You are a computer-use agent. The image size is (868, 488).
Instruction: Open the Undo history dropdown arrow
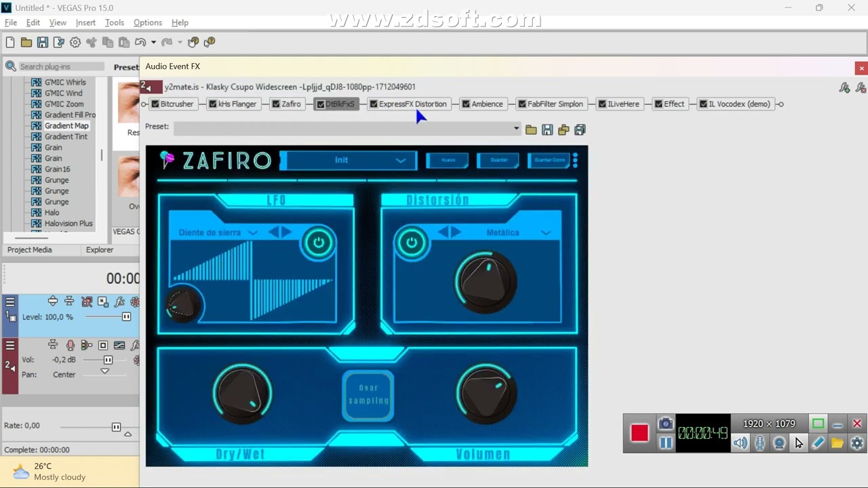click(x=153, y=42)
